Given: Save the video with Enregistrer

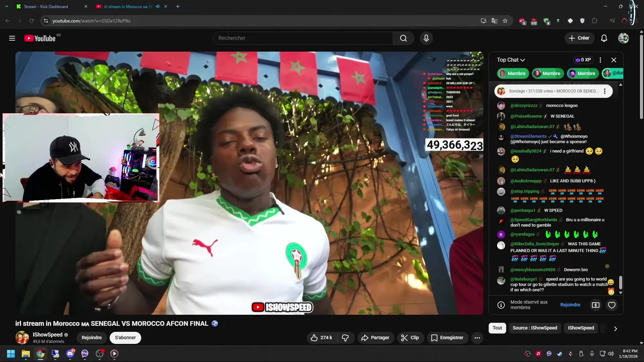Looking at the screenshot, I should [x=447, y=338].
